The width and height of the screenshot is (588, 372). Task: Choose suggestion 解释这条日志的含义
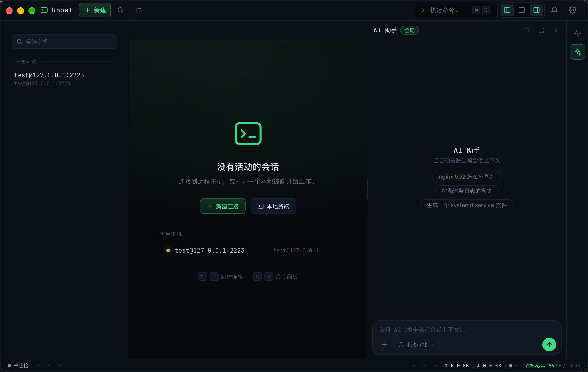467,191
